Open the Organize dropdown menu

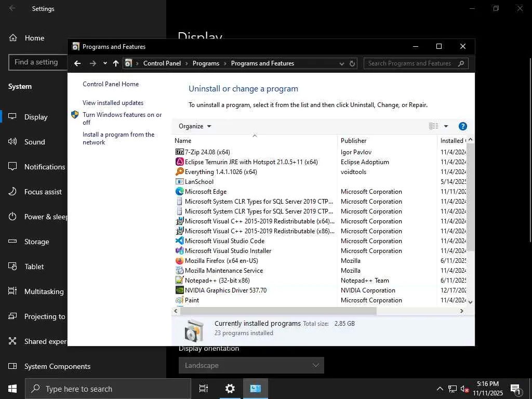195,126
